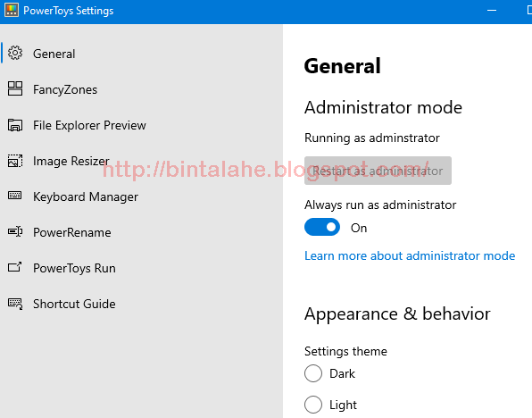Click the Running as adminstrator status text

(372, 138)
